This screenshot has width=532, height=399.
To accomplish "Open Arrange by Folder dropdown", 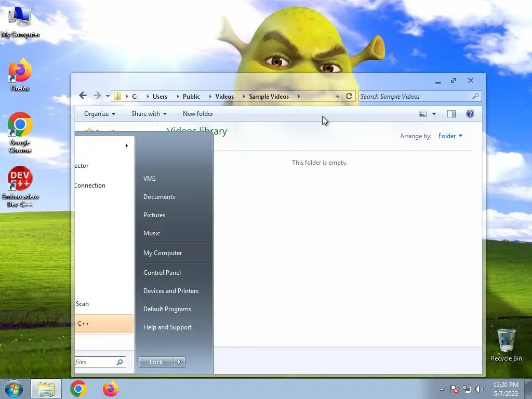I will 450,136.
